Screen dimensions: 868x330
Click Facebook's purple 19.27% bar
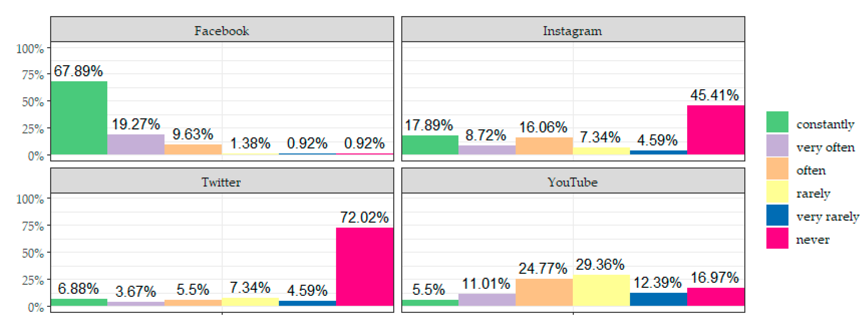[136, 145]
